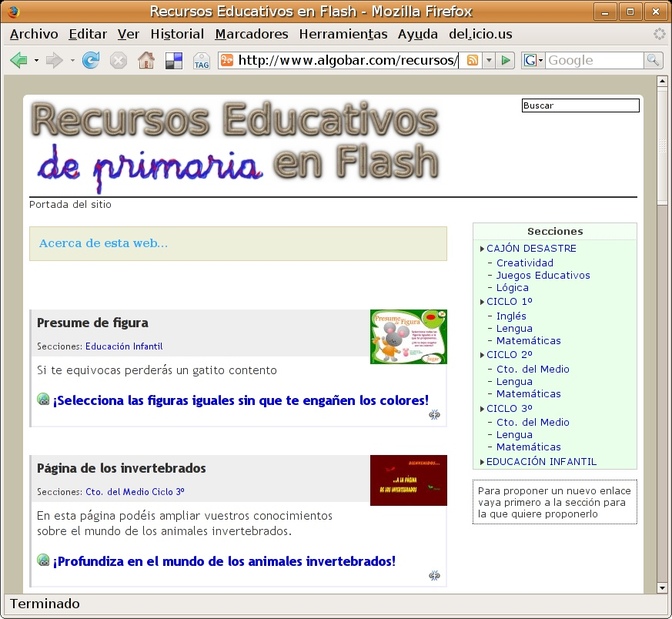Image resolution: width=672 pixels, height=619 pixels.
Task: Open the Herramientas menu
Action: (x=343, y=34)
